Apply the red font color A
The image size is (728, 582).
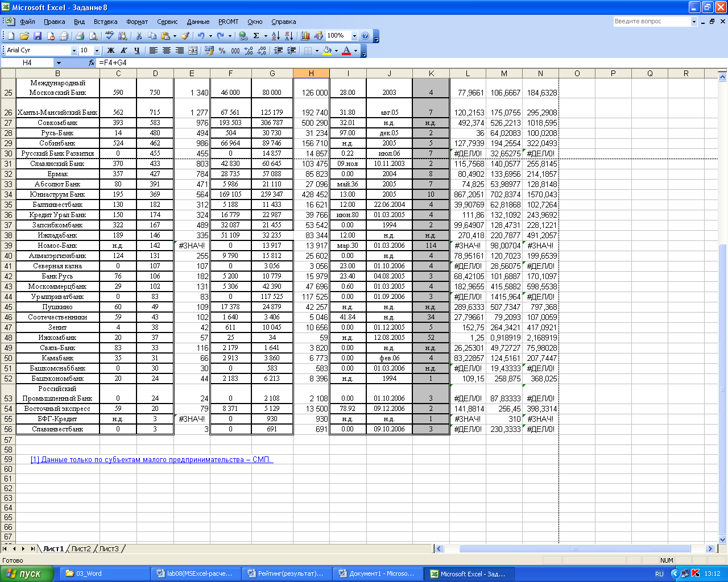[346, 51]
